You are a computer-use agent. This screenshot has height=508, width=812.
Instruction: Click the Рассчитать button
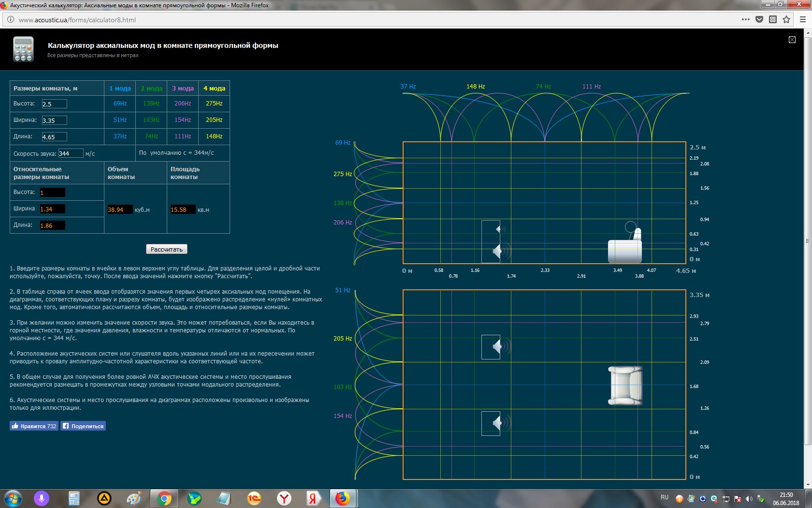pyautogui.click(x=166, y=249)
